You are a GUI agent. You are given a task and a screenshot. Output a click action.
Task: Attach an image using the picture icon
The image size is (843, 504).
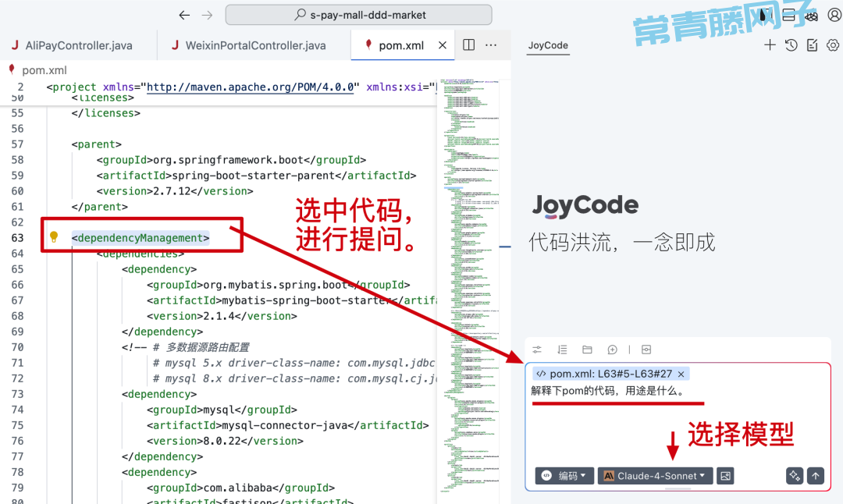725,476
